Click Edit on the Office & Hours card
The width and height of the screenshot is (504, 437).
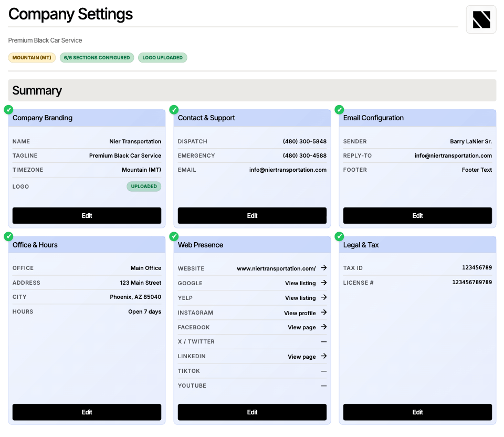tap(87, 412)
